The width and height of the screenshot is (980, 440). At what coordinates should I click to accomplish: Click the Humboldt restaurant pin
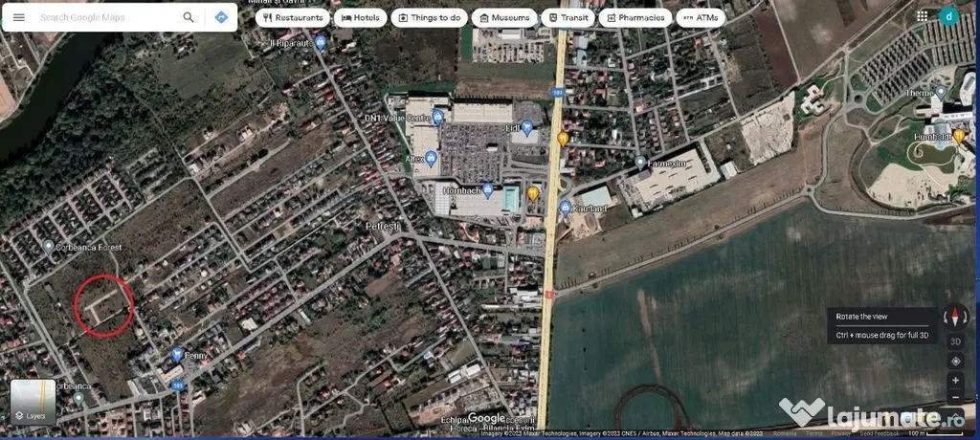pos(959,135)
